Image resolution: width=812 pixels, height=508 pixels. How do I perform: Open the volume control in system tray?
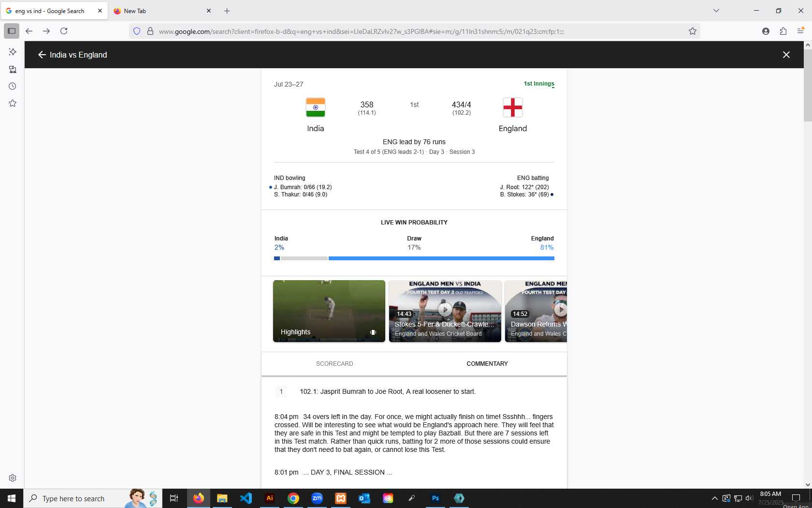[749, 498]
